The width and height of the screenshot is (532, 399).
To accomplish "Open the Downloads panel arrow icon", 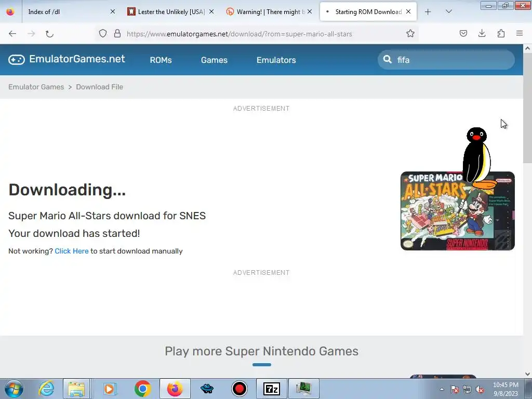I will (482, 34).
